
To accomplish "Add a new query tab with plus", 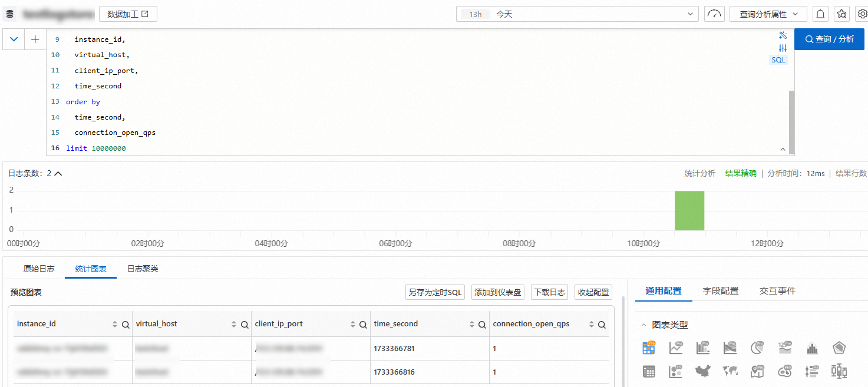I will [x=35, y=39].
